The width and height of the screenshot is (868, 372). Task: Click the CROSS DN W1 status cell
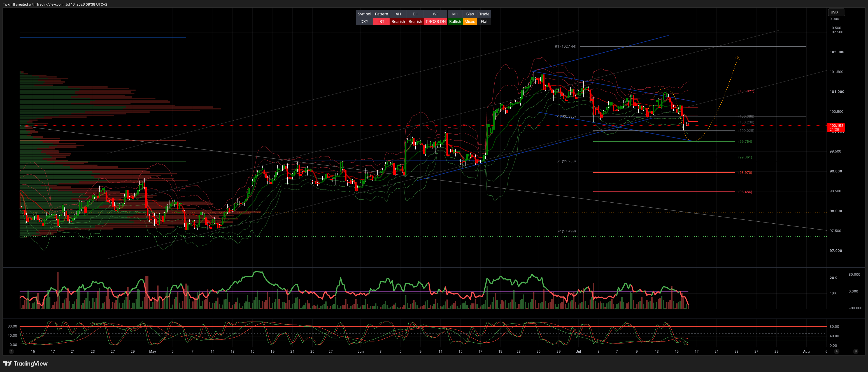(x=435, y=22)
